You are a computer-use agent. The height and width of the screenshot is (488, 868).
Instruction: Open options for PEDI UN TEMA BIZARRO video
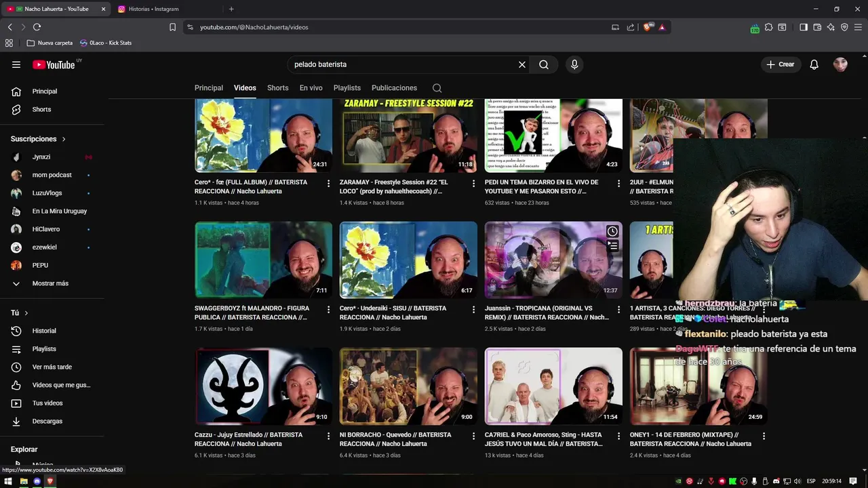click(618, 184)
